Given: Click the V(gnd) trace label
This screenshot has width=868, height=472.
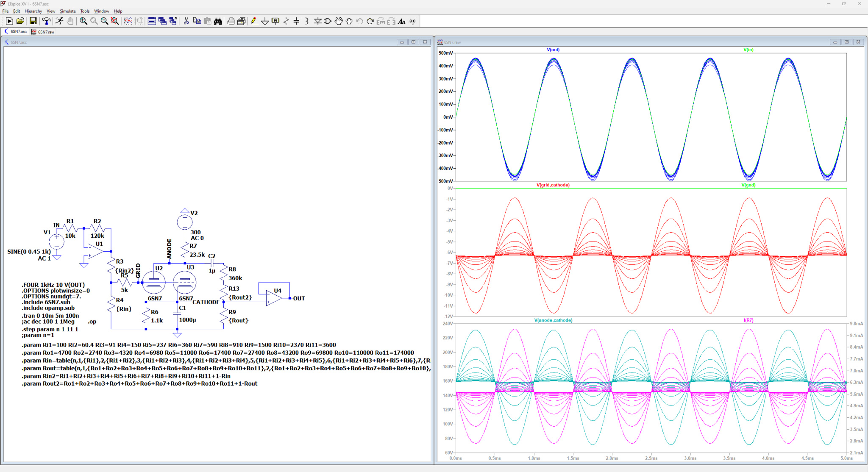Looking at the screenshot, I should pos(748,185).
